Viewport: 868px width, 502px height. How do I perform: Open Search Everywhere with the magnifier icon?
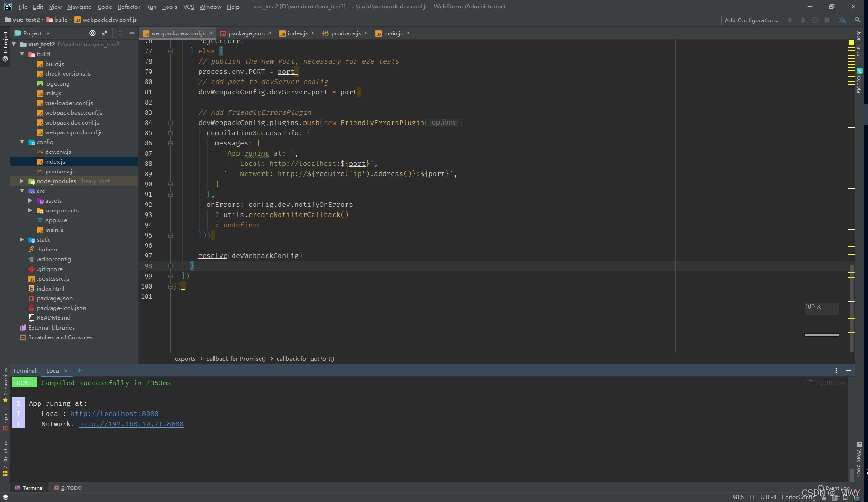point(857,20)
